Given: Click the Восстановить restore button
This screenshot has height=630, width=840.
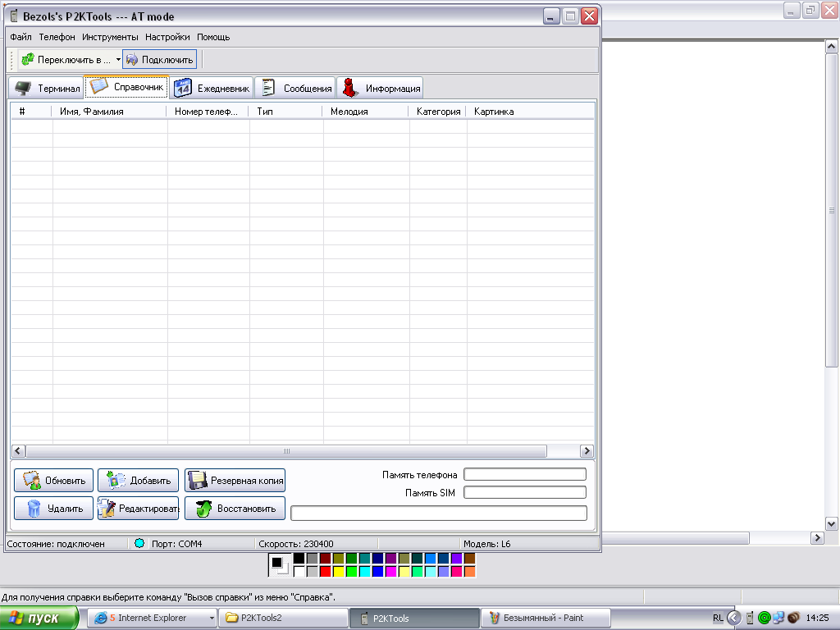Looking at the screenshot, I should [235, 509].
